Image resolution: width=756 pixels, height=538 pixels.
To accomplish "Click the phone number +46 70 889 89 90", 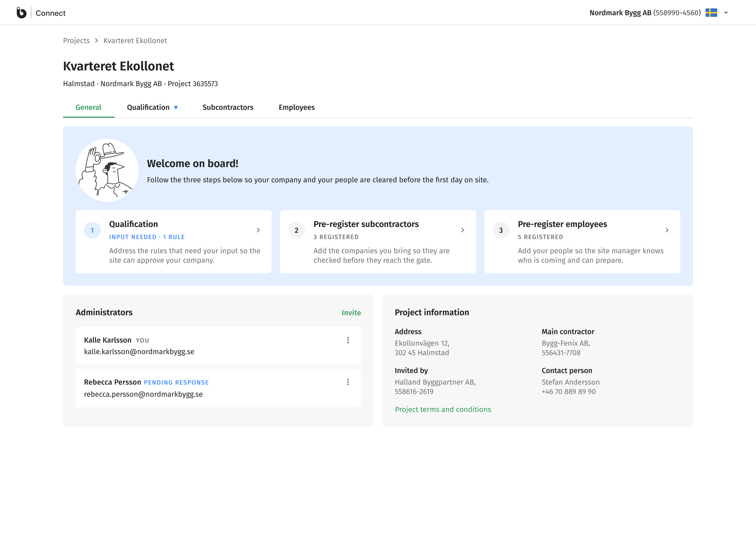I will 569,392.
